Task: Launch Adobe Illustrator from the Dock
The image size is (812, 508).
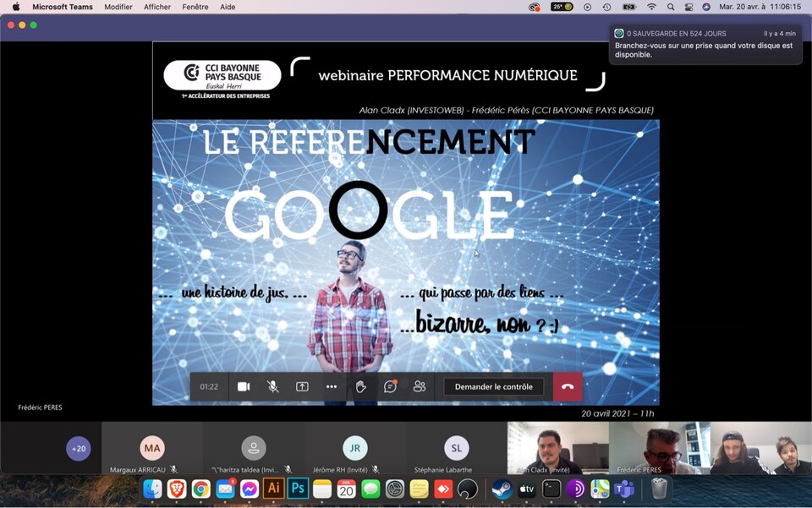Action: 273,489
